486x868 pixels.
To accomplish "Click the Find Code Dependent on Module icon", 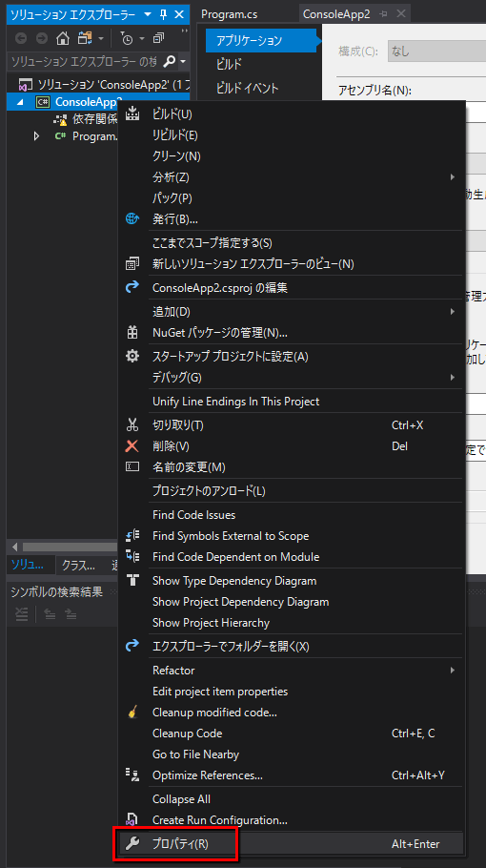I will [132, 556].
